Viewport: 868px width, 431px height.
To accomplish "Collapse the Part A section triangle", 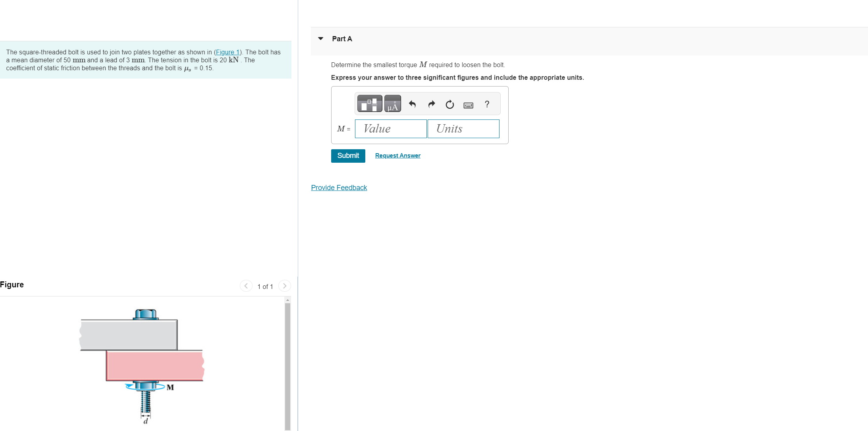I will pos(320,39).
